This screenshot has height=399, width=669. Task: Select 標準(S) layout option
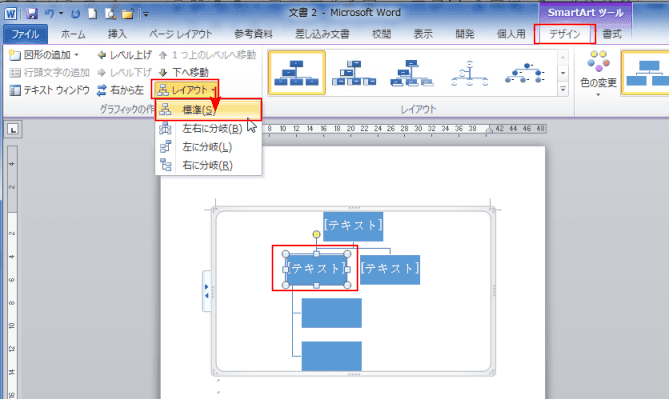208,110
